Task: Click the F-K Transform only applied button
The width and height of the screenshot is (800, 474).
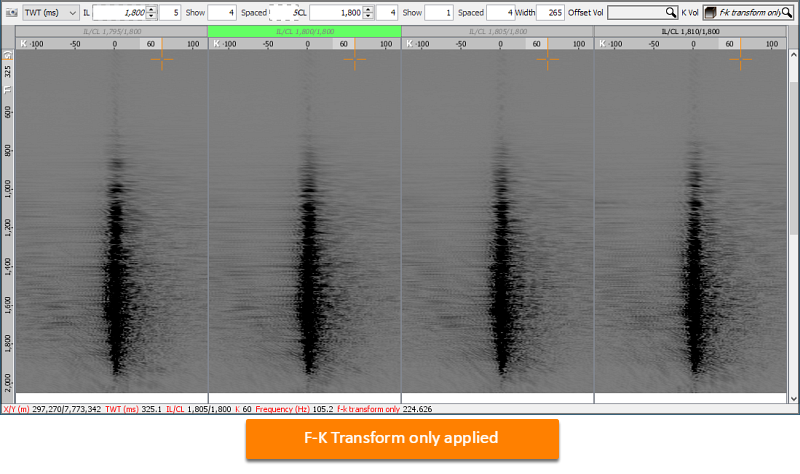Action: [x=402, y=439]
